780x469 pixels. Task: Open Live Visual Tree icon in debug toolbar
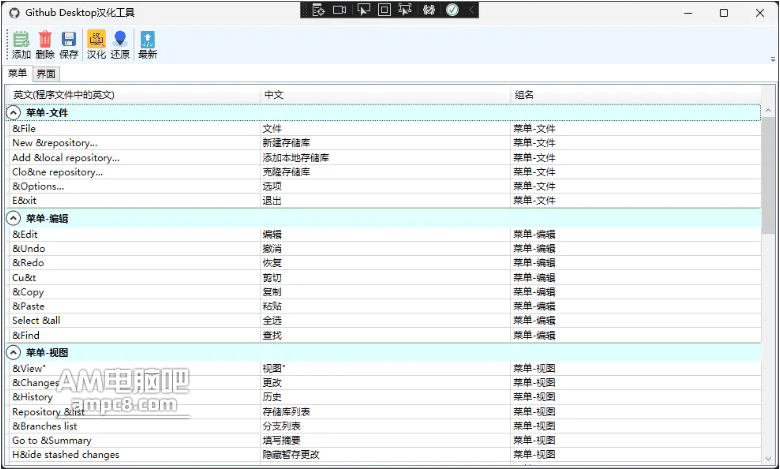point(318,10)
